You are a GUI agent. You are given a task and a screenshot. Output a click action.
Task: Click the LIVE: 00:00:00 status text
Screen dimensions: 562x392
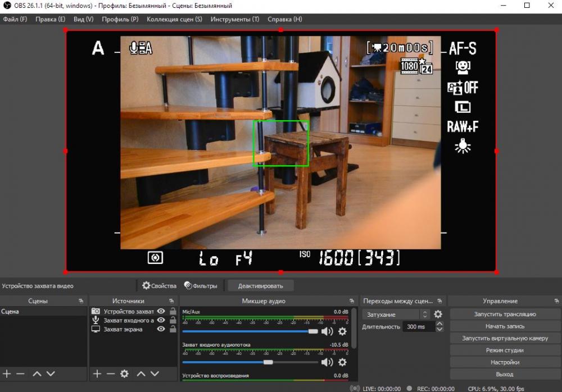[x=382, y=389]
